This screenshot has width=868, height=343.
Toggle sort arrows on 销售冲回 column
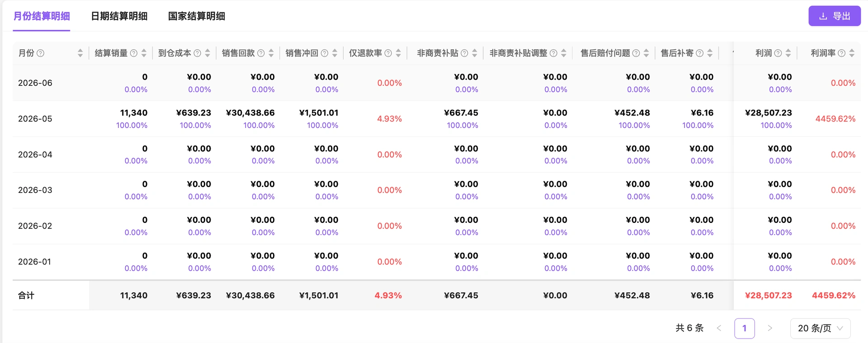pyautogui.click(x=335, y=53)
